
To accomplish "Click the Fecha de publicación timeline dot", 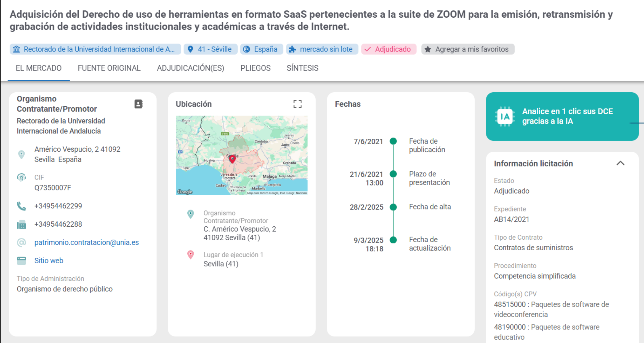I will [393, 141].
